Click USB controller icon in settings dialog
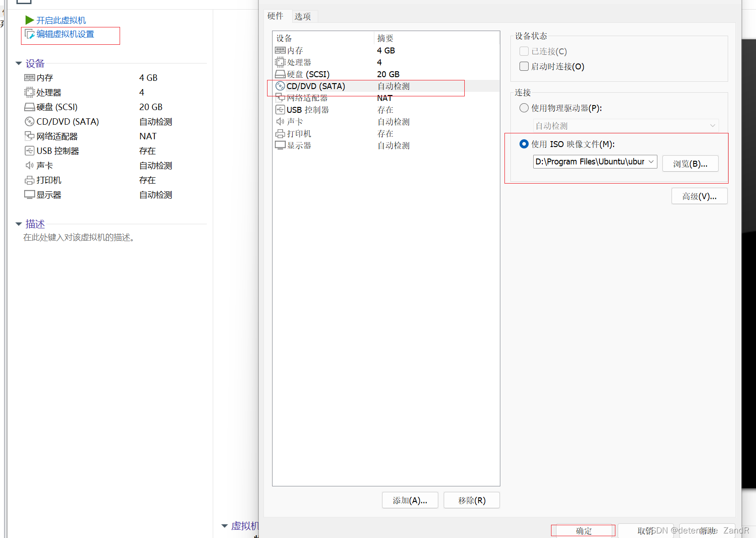 pos(280,110)
